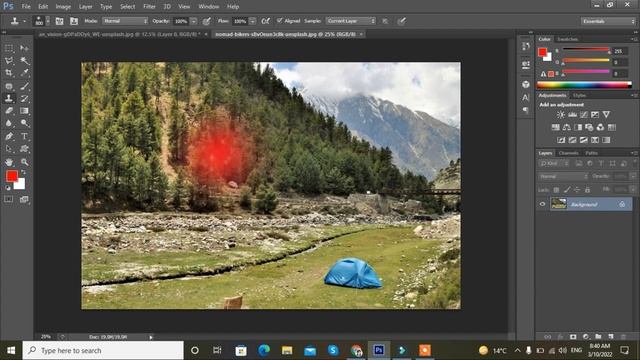The width and height of the screenshot is (640, 360).
Task: Select the Magic Wand tool
Action: coord(24,61)
